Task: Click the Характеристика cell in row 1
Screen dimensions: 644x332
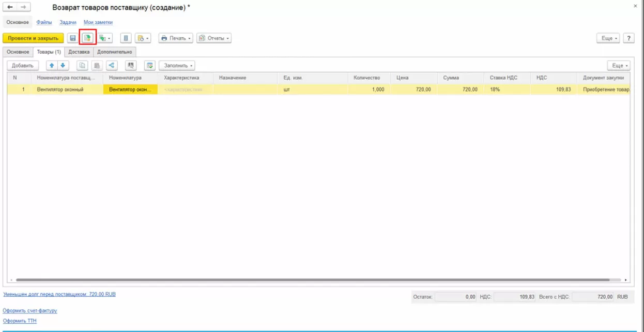Action: coord(186,89)
